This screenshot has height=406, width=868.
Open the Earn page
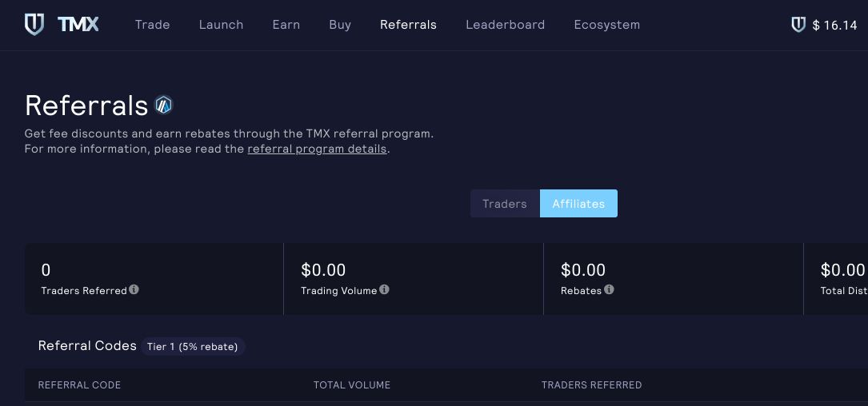point(286,25)
